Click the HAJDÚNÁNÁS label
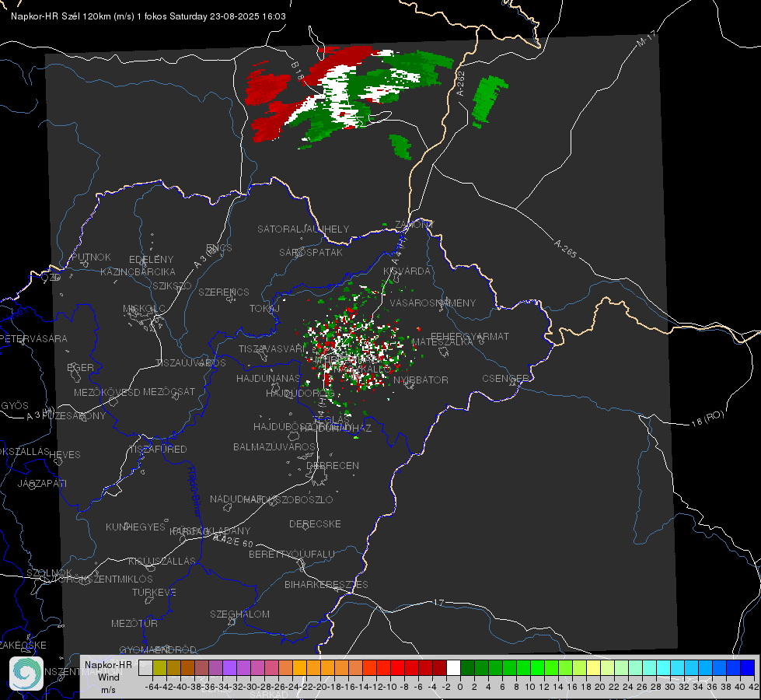Screen dimensions: 761x700 (268, 378)
